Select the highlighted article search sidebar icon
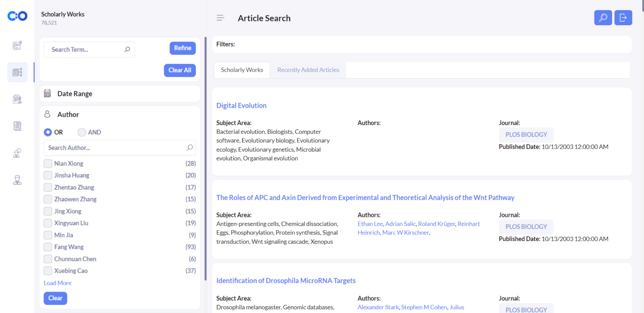644x313 pixels. pyautogui.click(x=17, y=72)
